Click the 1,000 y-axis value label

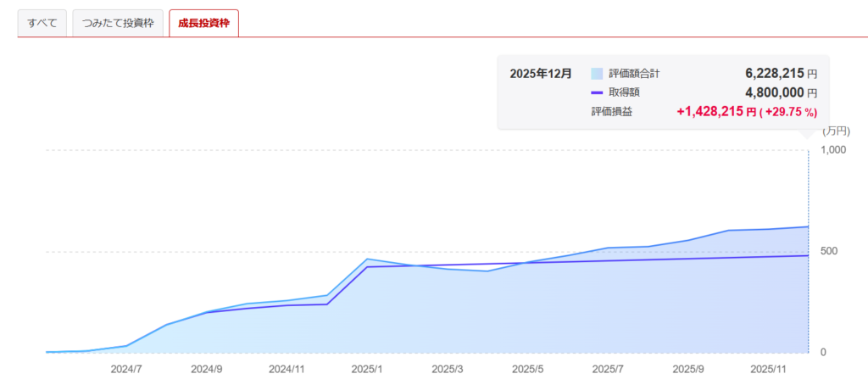[x=835, y=150]
